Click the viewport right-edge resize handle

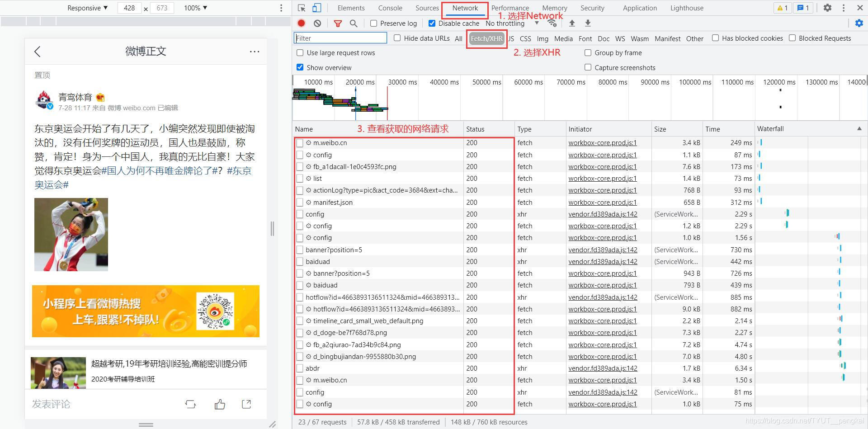(272, 228)
